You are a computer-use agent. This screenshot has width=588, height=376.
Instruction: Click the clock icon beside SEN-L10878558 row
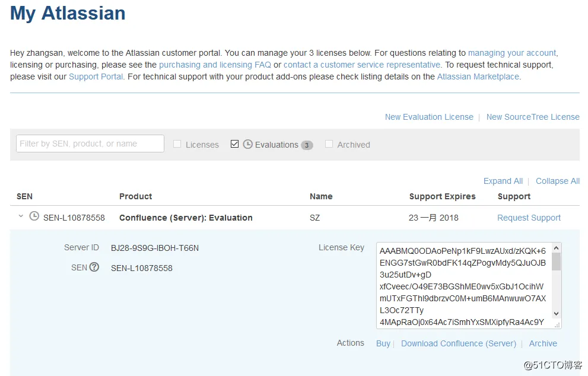[34, 216]
